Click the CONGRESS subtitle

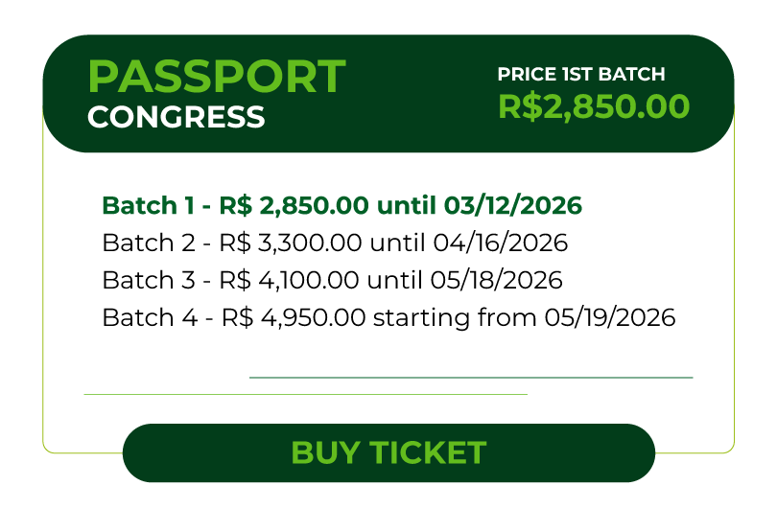[x=176, y=117]
